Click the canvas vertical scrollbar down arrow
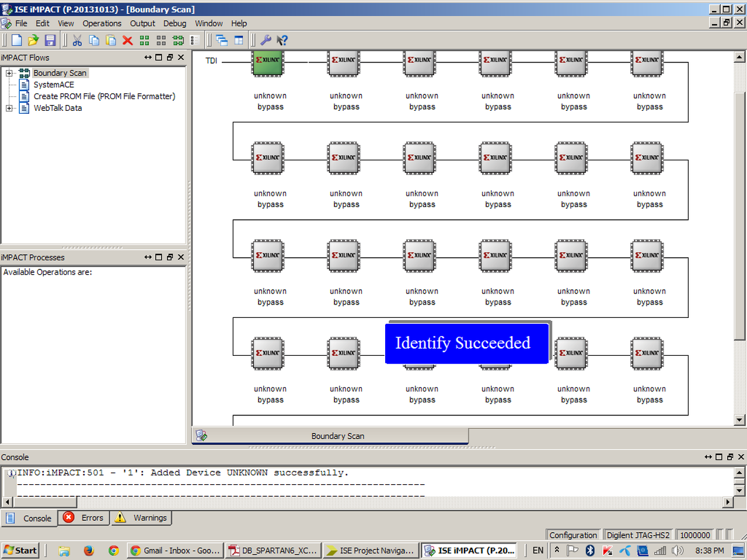This screenshot has width=747, height=560. [739, 419]
